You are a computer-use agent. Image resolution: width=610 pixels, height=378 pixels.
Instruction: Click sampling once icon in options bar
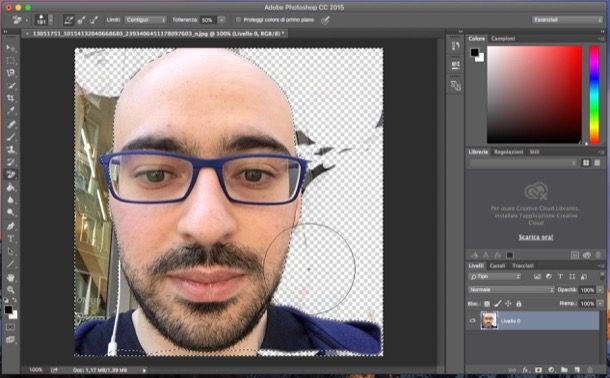pyautogui.click(x=81, y=20)
